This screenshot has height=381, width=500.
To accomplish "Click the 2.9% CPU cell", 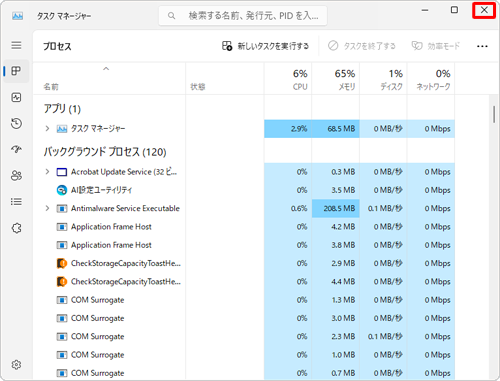I will (288, 129).
